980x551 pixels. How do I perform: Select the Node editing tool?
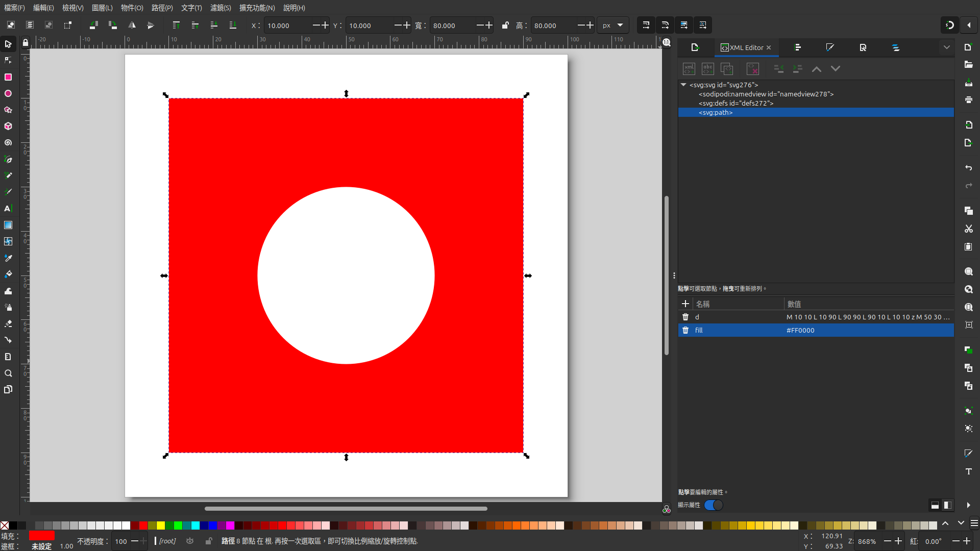pyautogui.click(x=8, y=61)
